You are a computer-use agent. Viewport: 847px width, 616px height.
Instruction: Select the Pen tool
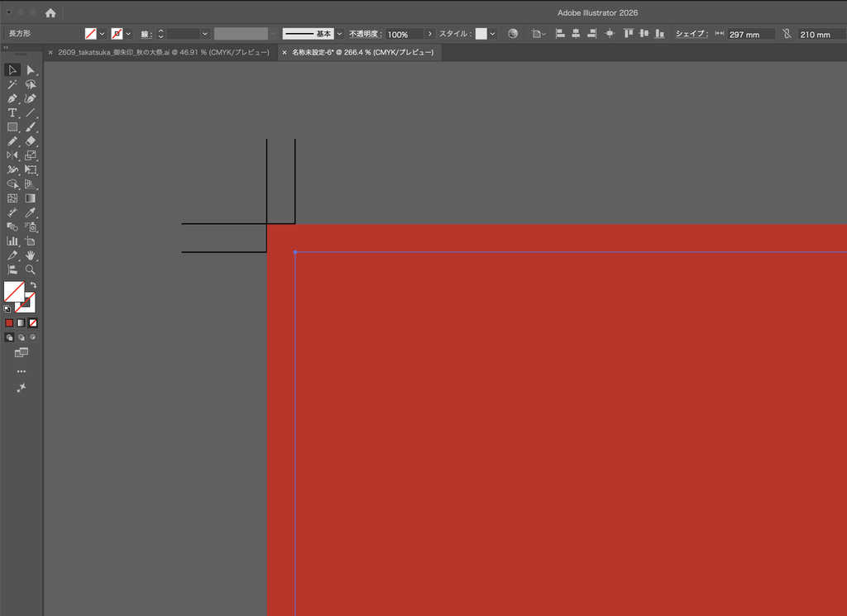(x=12, y=98)
